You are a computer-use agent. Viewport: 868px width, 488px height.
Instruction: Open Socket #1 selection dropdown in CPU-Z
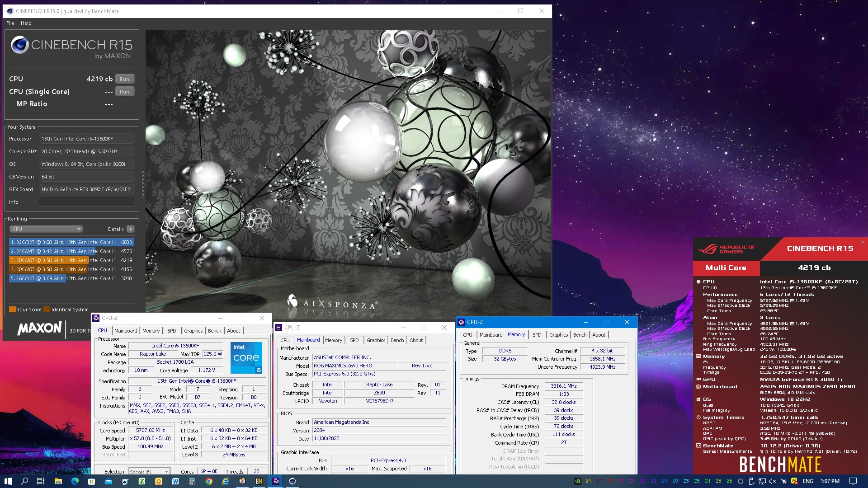click(149, 472)
